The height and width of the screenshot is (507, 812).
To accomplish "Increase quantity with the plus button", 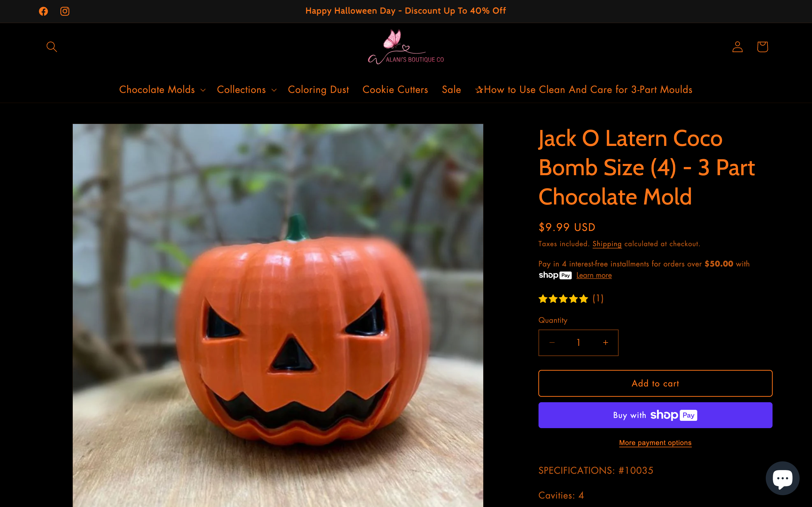I will [x=605, y=342].
